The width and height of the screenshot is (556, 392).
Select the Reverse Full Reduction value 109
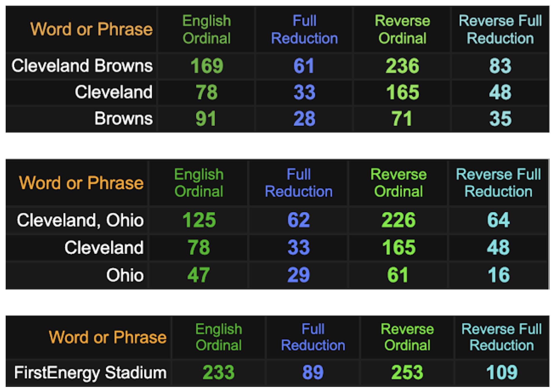click(x=502, y=372)
